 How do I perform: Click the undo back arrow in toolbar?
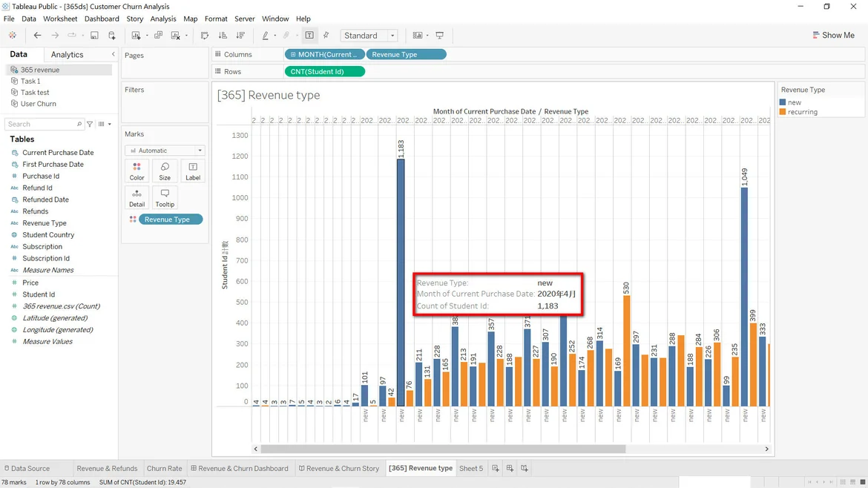[x=37, y=36]
